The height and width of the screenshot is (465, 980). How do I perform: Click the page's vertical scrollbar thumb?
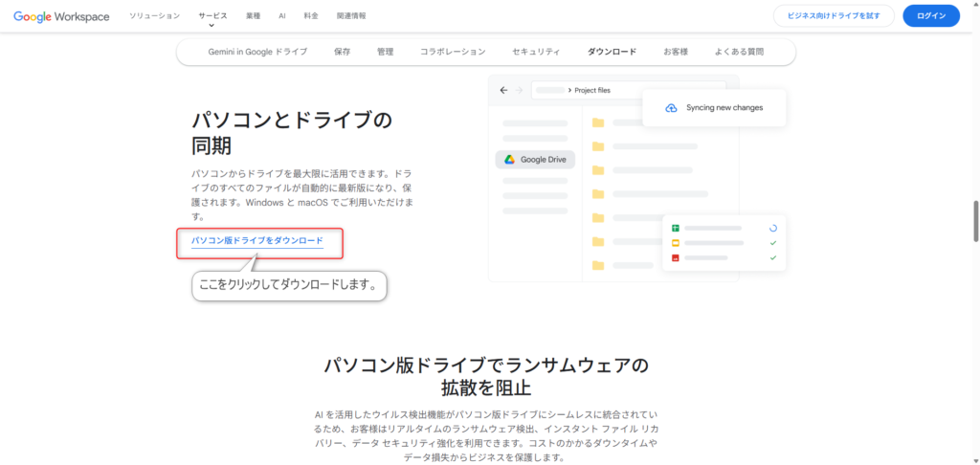click(x=974, y=221)
